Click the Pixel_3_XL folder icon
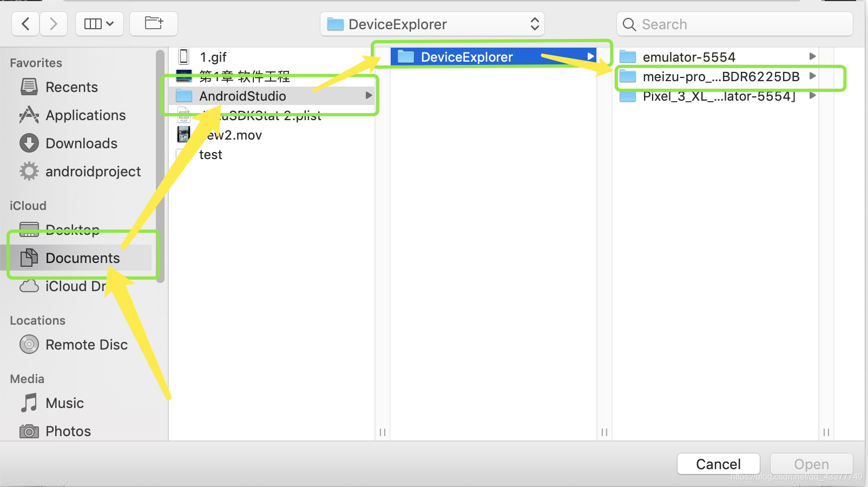 [628, 96]
